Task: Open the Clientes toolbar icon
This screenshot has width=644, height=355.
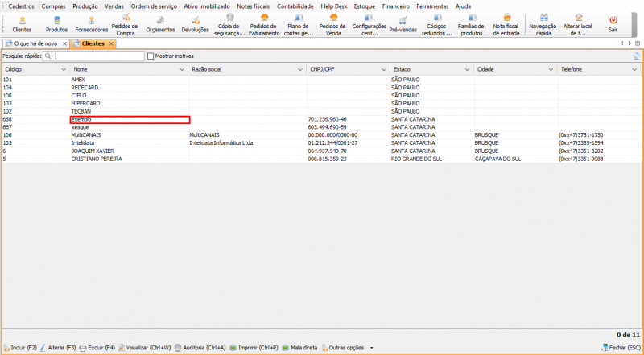Action: pos(23,24)
